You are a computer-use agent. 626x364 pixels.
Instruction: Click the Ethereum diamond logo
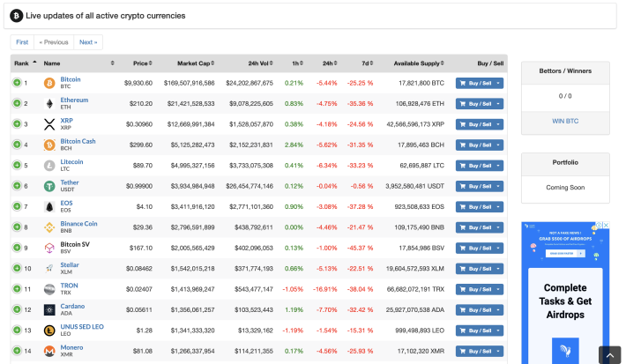[x=49, y=104]
